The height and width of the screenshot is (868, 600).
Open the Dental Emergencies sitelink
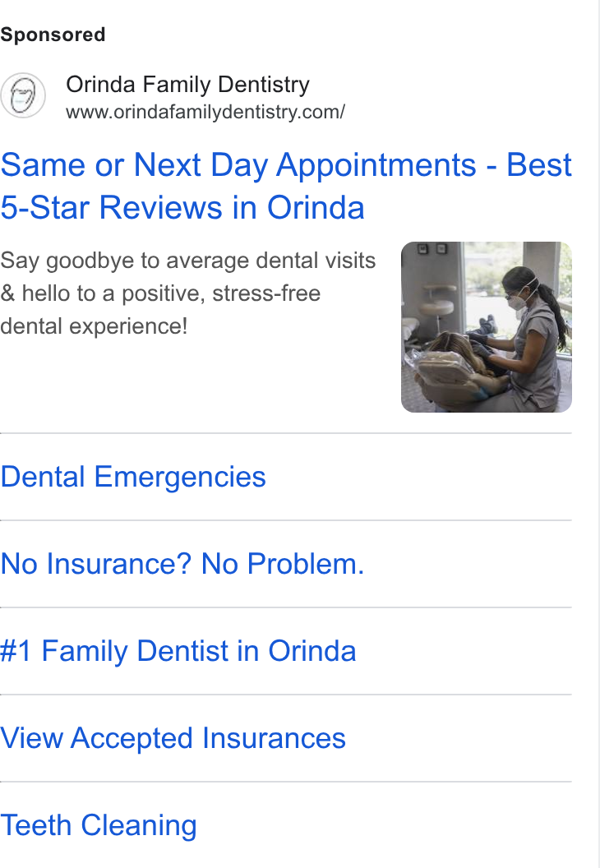coord(133,477)
